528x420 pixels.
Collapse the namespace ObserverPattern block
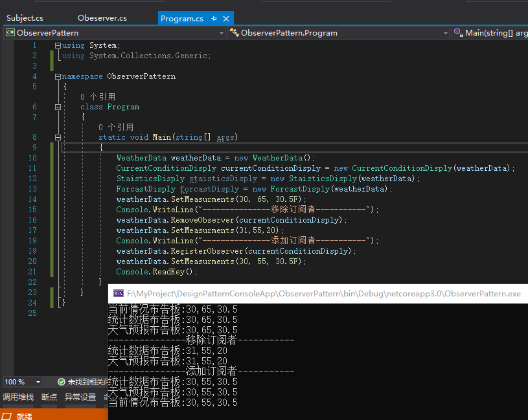[x=58, y=76]
